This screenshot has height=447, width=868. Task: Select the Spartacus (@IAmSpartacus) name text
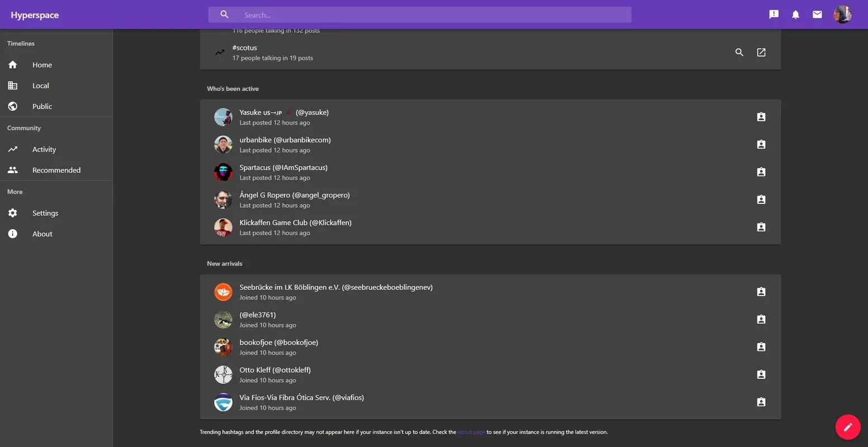[x=283, y=168]
